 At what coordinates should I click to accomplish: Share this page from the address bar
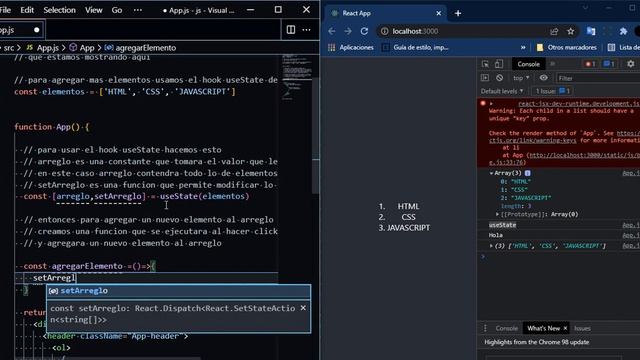click(554, 31)
